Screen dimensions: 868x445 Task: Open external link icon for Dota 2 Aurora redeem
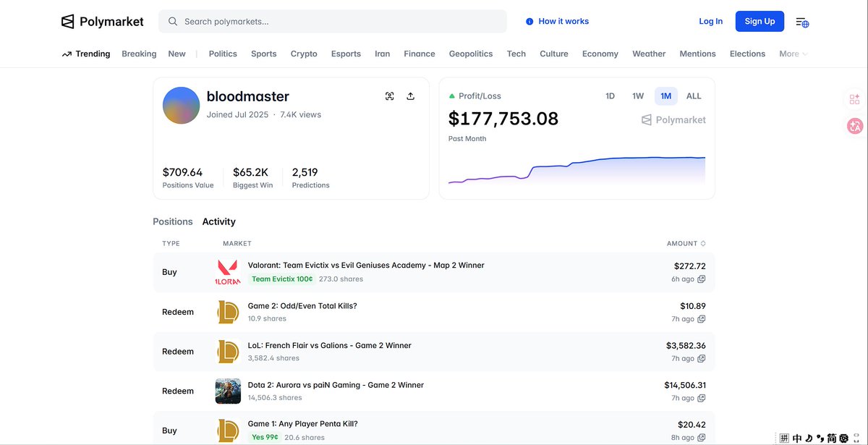coord(702,398)
